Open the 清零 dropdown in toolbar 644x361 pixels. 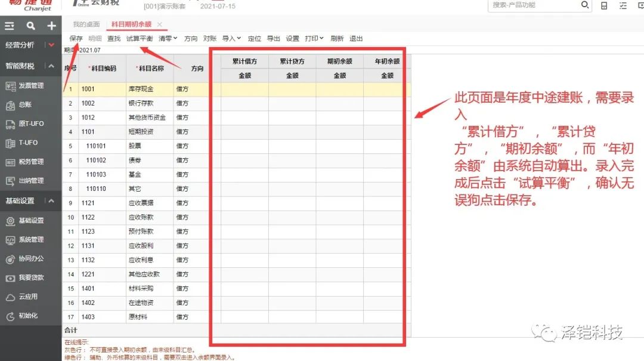[168, 38]
